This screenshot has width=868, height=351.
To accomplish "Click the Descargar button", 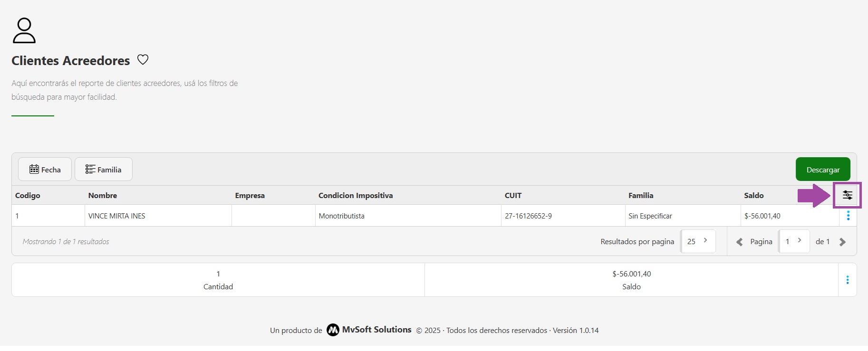I will (x=822, y=170).
